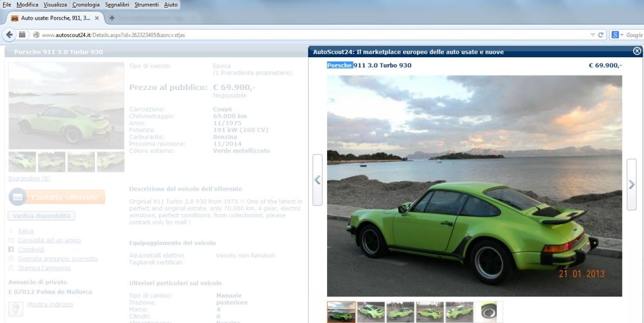
Task: Open the Aiuto menu
Action: click(171, 5)
